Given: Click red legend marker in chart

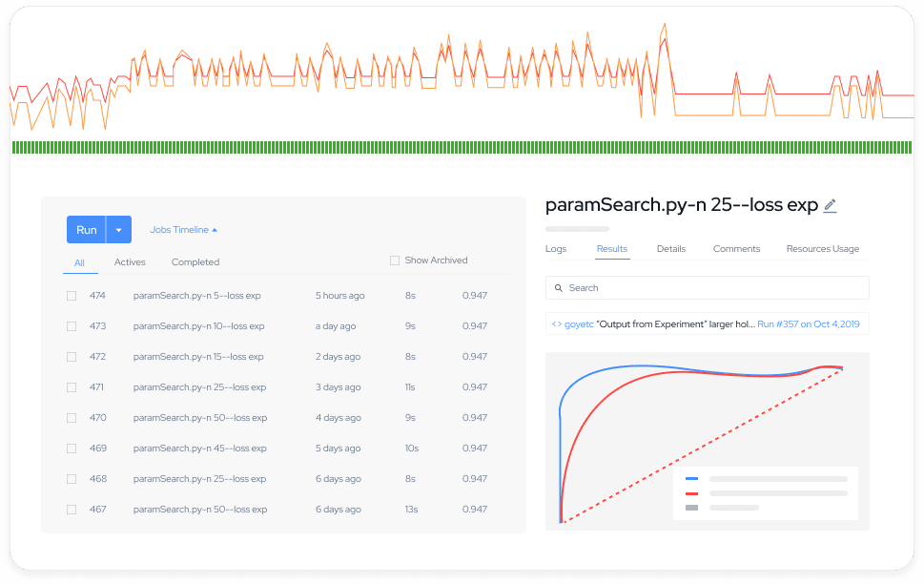Looking at the screenshot, I should (691, 493).
